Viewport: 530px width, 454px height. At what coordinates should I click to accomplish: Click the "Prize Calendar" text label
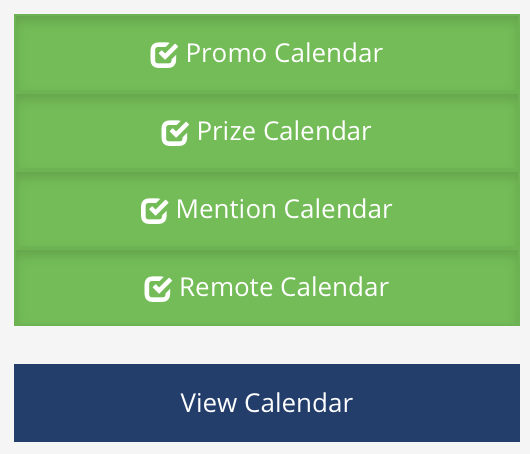(284, 131)
